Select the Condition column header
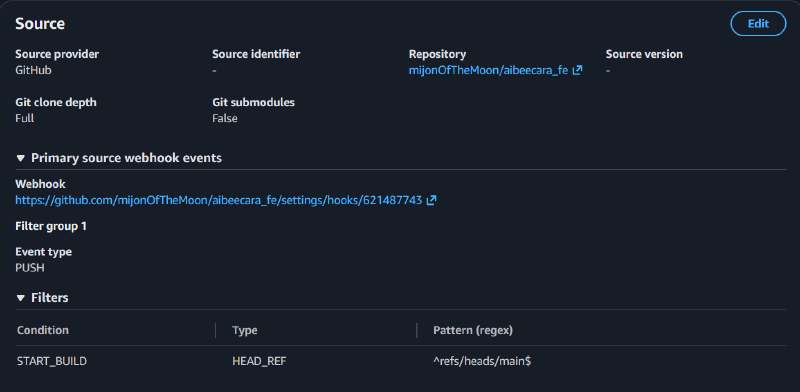Image resolution: width=800 pixels, height=392 pixels. click(43, 330)
